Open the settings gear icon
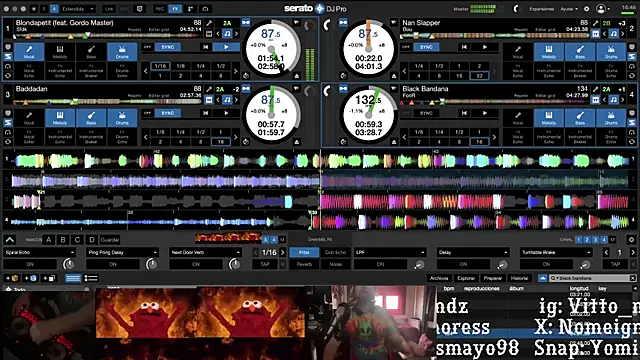This screenshot has height=360, width=640. click(x=587, y=9)
